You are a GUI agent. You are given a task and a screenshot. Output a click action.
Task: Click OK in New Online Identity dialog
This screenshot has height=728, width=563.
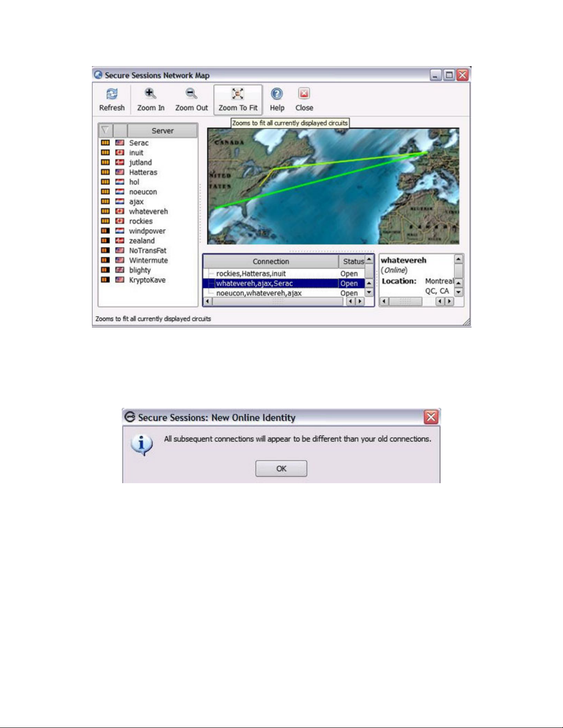pos(281,468)
